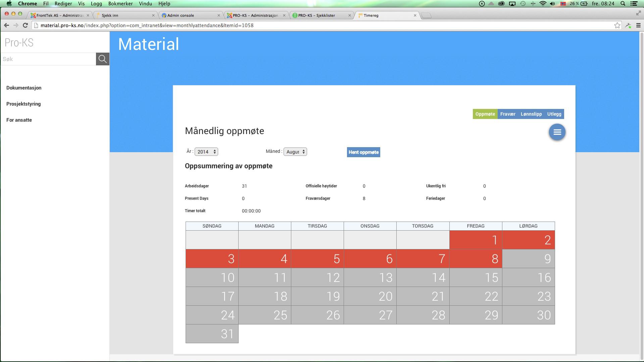Switch to the Admin console browser tab
The image size is (644, 362).
190,15
